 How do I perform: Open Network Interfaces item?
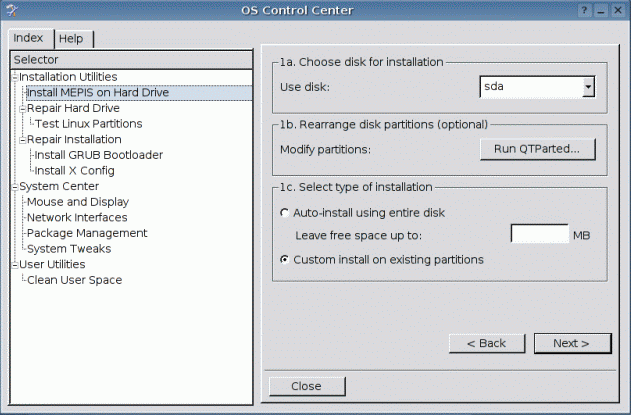(x=77, y=218)
